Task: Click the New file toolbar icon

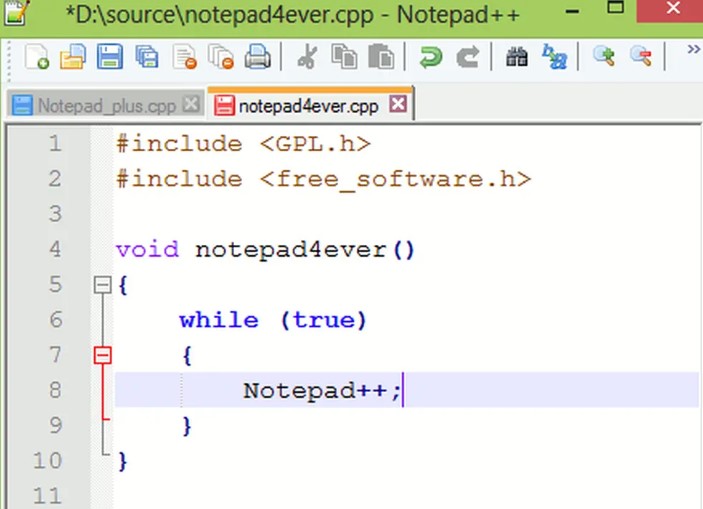Action: tap(36, 57)
